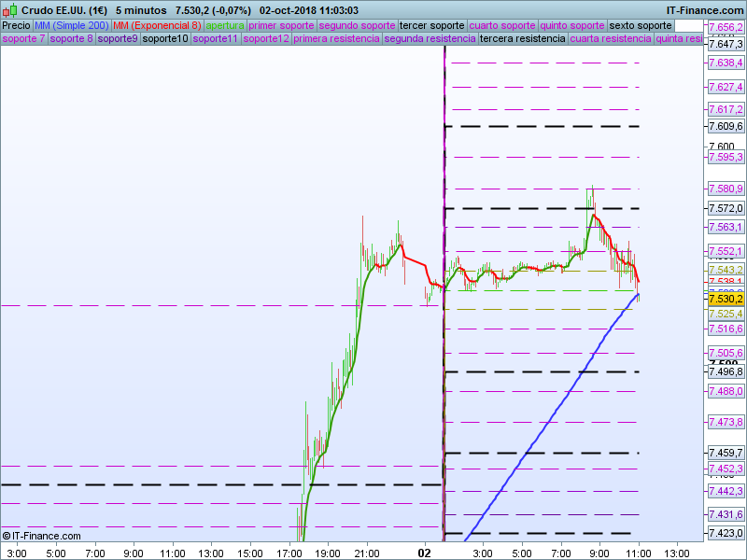The width and height of the screenshot is (747, 560).
Task: Click the cuarto soporte label
Action: (x=502, y=26)
